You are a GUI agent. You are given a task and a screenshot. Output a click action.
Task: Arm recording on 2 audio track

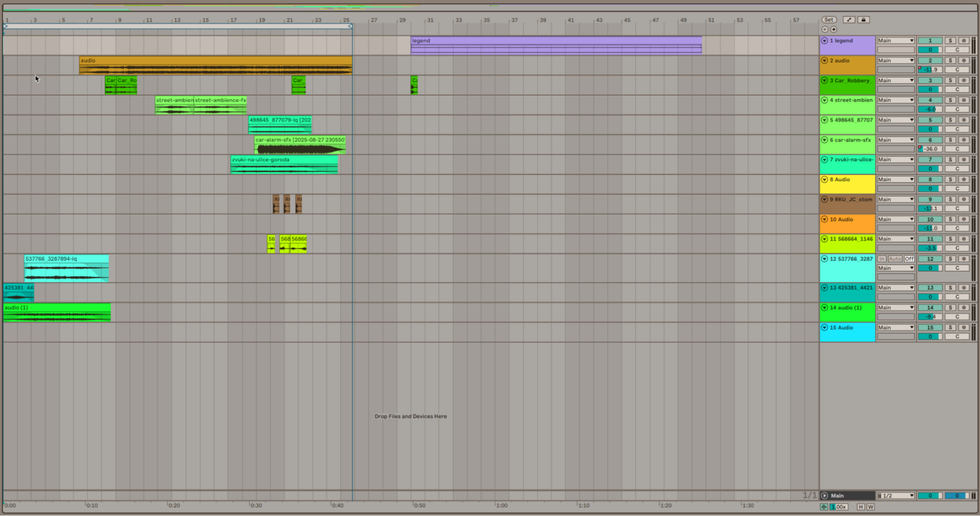(x=964, y=61)
